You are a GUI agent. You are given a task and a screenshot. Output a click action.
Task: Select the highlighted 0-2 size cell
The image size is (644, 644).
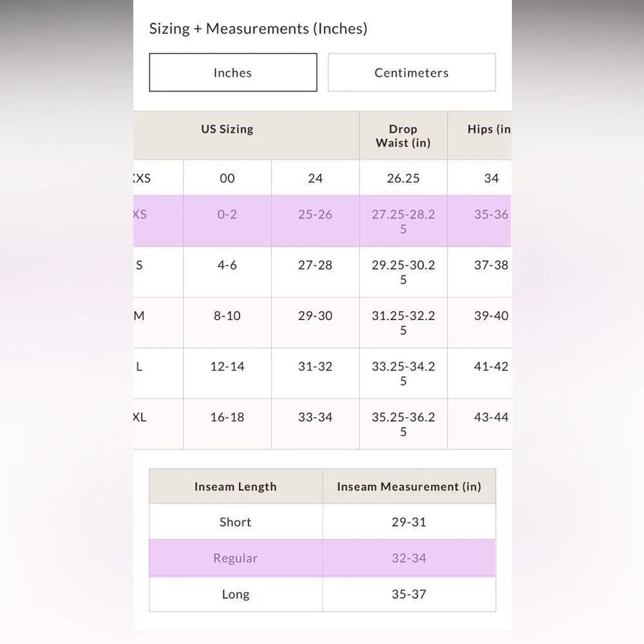click(227, 214)
